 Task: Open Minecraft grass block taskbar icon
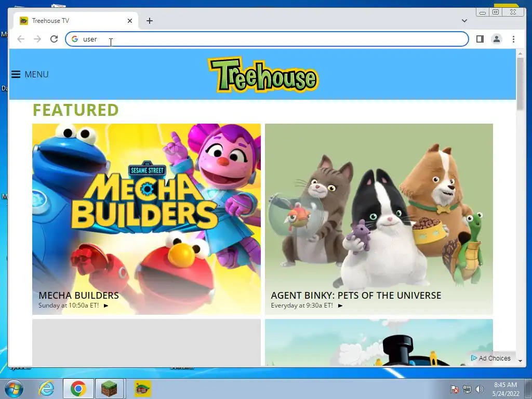point(110,389)
